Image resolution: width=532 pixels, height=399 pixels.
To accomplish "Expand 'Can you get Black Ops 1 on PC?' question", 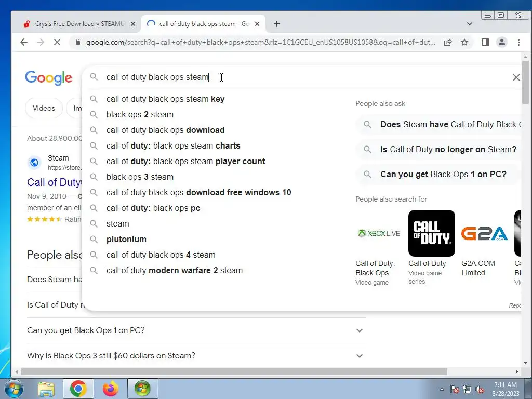I will [x=196, y=330].
